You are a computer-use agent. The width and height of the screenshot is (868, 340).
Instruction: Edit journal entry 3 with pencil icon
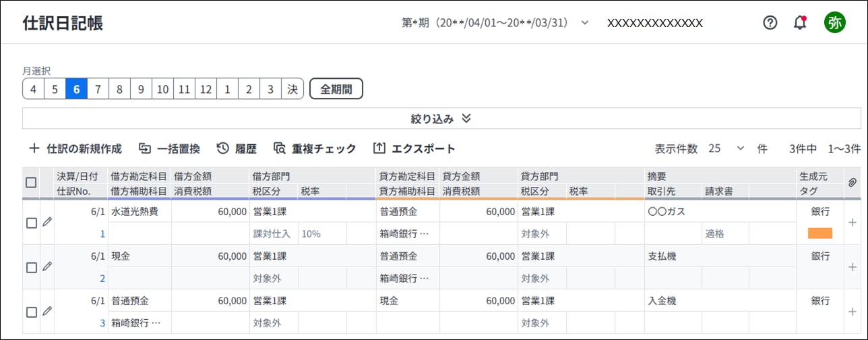point(46,311)
